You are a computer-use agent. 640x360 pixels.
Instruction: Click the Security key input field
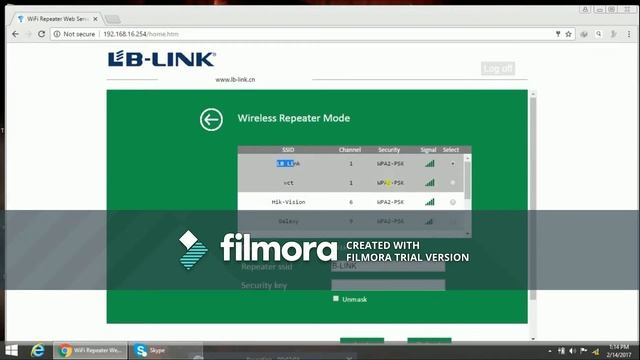[388, 285]
